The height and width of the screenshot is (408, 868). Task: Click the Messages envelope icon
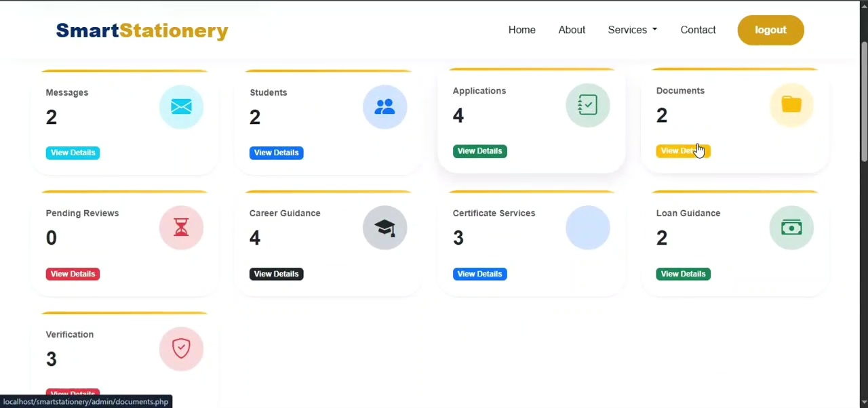(x=181, y=106)
